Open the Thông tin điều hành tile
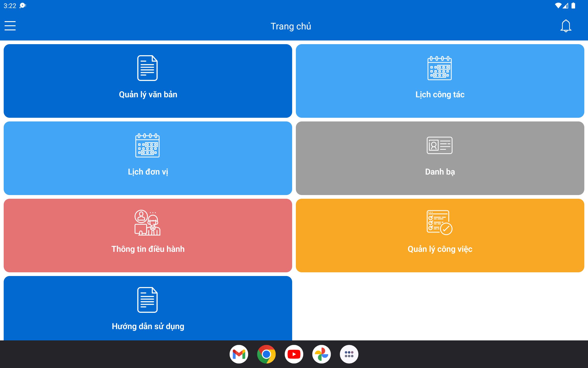This screenshot has height=368, width=588. click(x=148, y=235)
